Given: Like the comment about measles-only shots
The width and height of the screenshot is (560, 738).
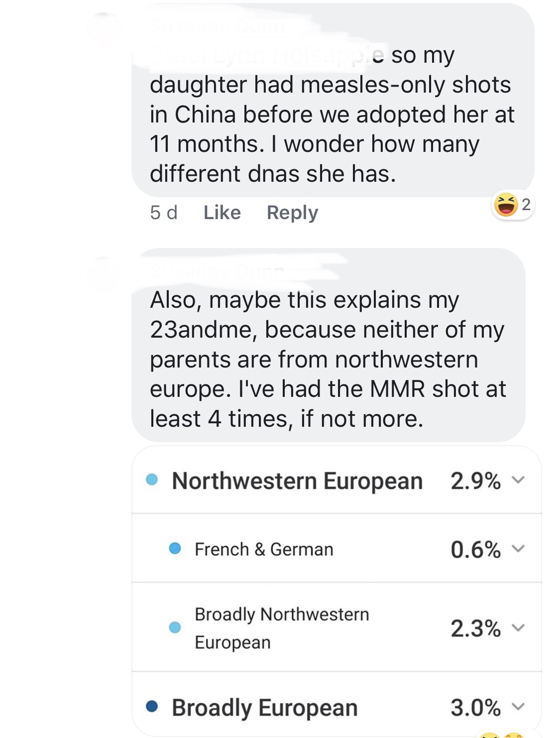Looking at the screenshot, I should [222, 213].
